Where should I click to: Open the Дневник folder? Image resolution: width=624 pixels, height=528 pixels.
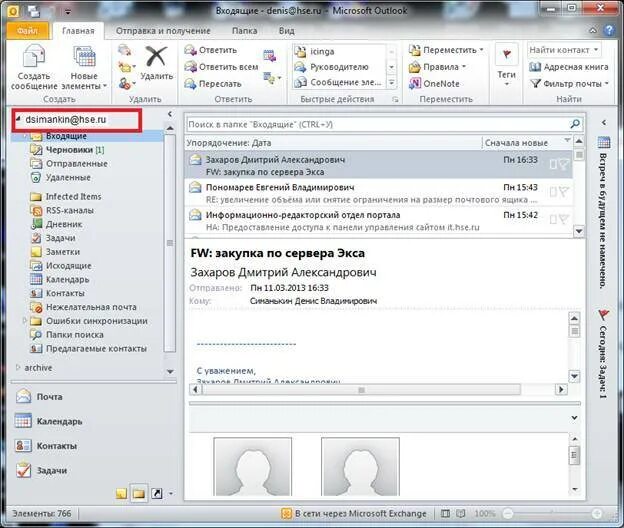56,224
